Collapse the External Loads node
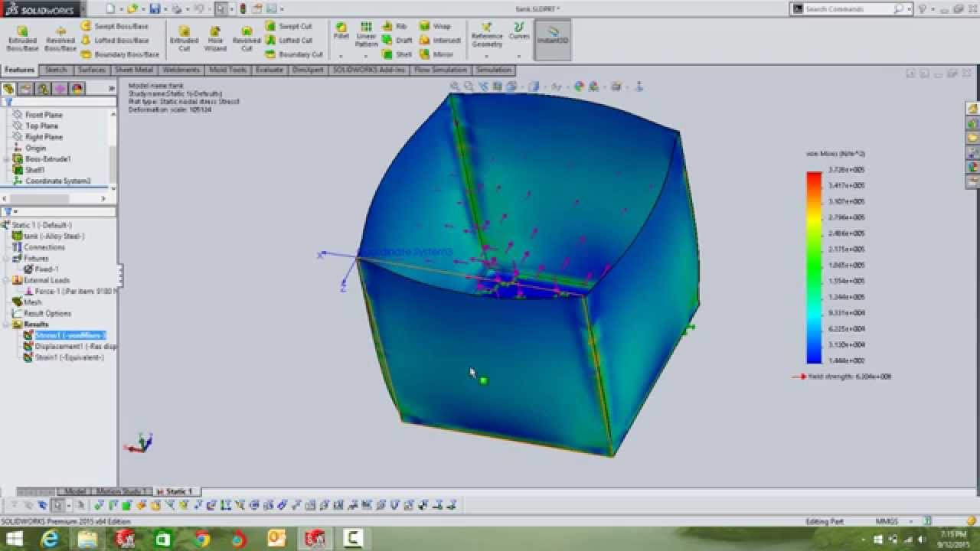 click(x=7, y=281)
